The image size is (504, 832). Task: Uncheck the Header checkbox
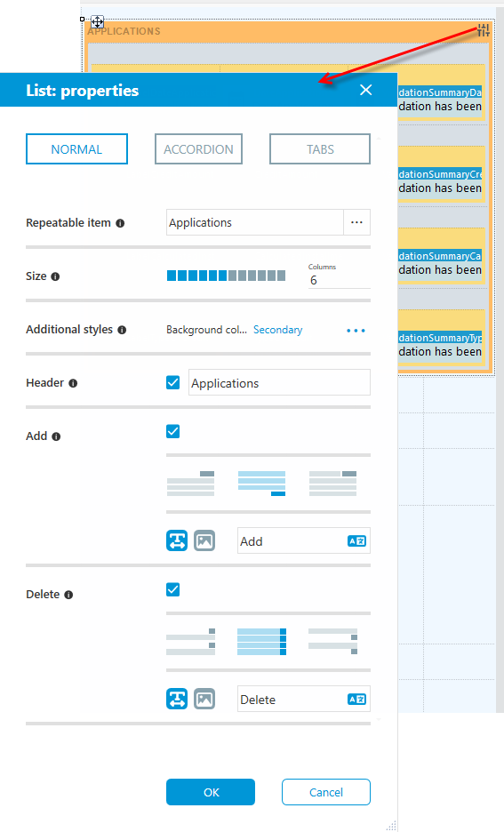(173, 382)
